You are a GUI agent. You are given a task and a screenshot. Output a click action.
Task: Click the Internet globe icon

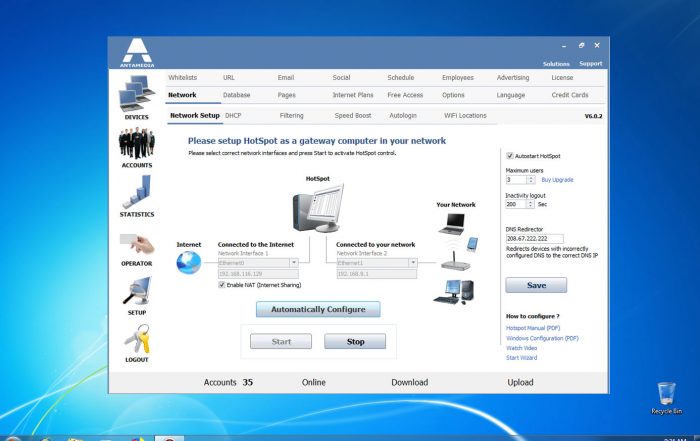coord(188,262)
